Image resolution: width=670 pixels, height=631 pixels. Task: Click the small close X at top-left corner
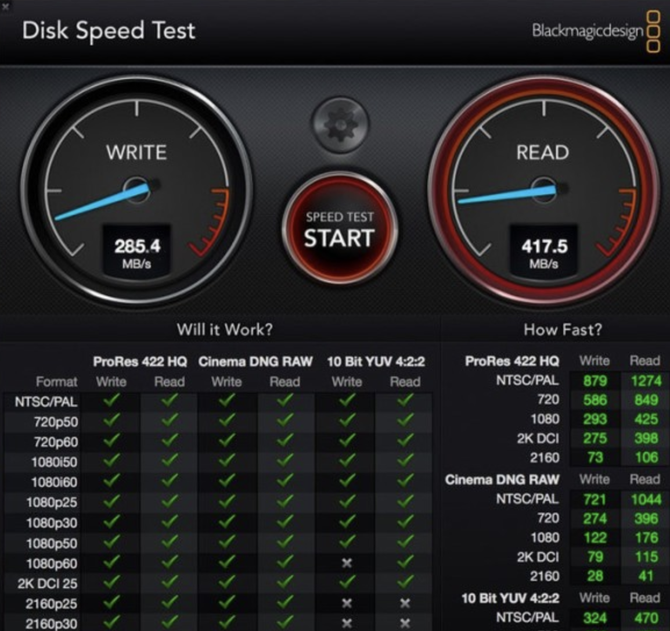(x=6, y=5)
